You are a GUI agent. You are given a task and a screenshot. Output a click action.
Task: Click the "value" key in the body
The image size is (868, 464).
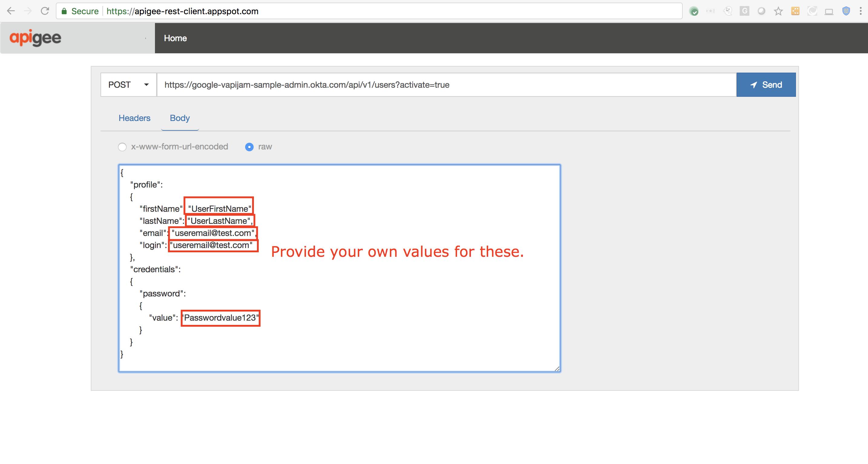[162, 318]
